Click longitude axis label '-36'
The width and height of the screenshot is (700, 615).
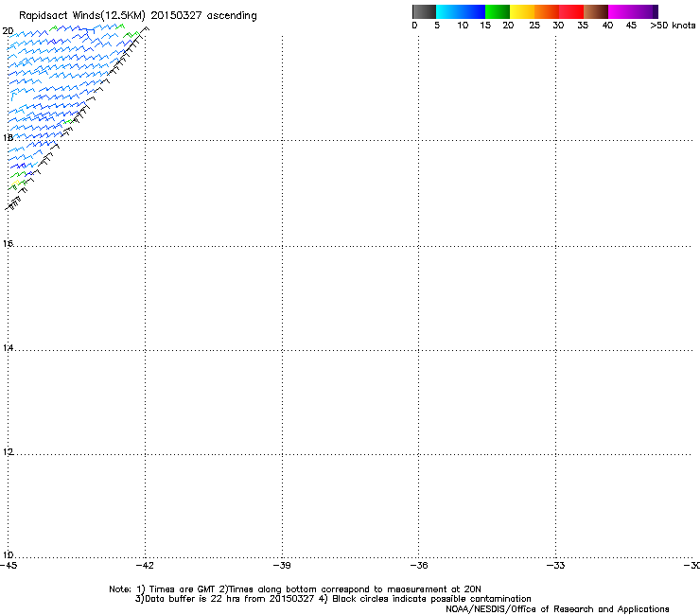(x=419, y=566)
